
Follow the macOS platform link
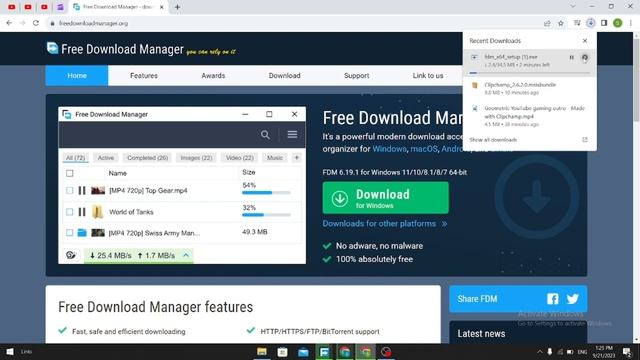click(424, 149)
